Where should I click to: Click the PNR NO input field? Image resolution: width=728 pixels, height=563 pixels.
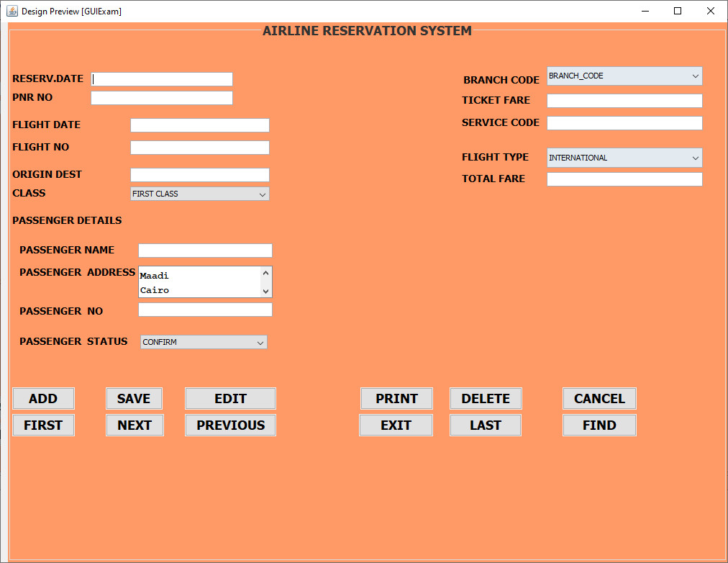[162, 98]
